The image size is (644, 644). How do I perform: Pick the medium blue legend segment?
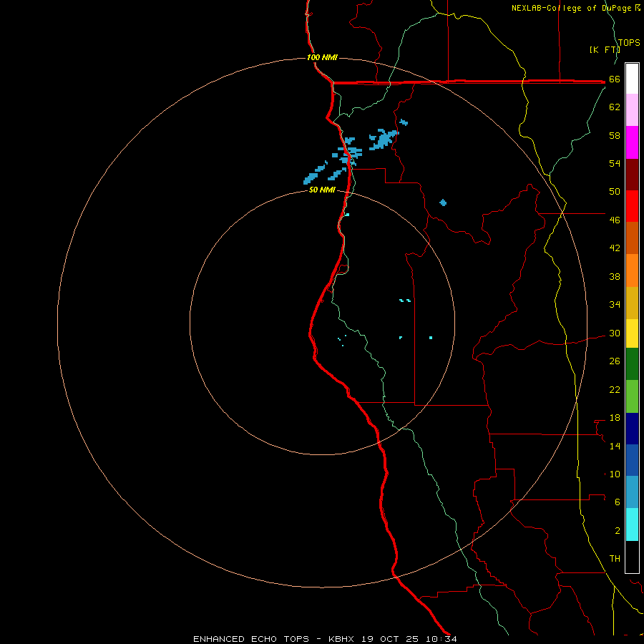tap(632, 460)
